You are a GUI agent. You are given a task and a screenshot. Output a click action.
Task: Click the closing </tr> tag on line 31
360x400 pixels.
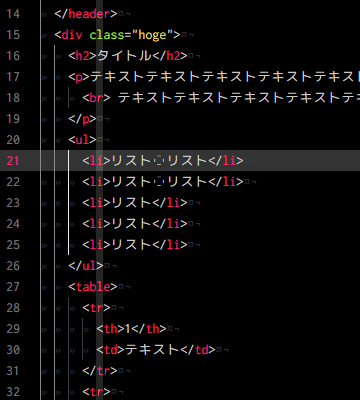[x=100, y=371]
